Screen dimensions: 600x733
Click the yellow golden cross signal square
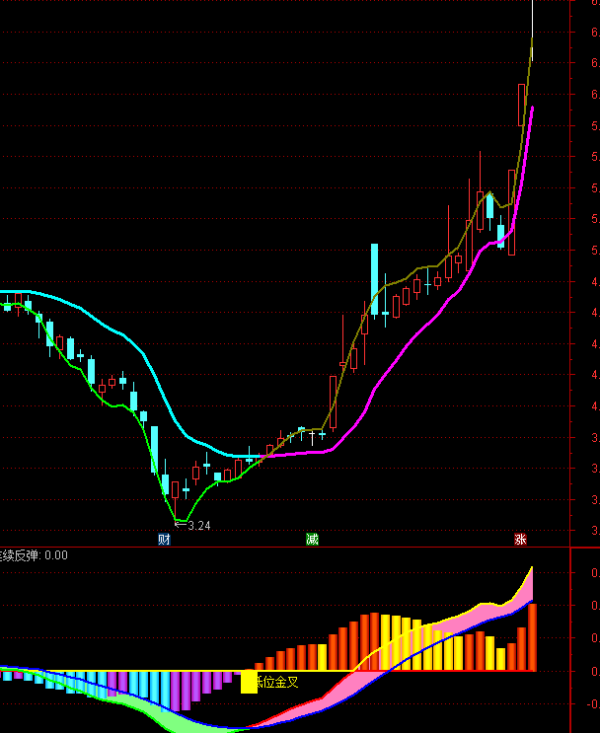pyautogui.click(x=249, y=681)
